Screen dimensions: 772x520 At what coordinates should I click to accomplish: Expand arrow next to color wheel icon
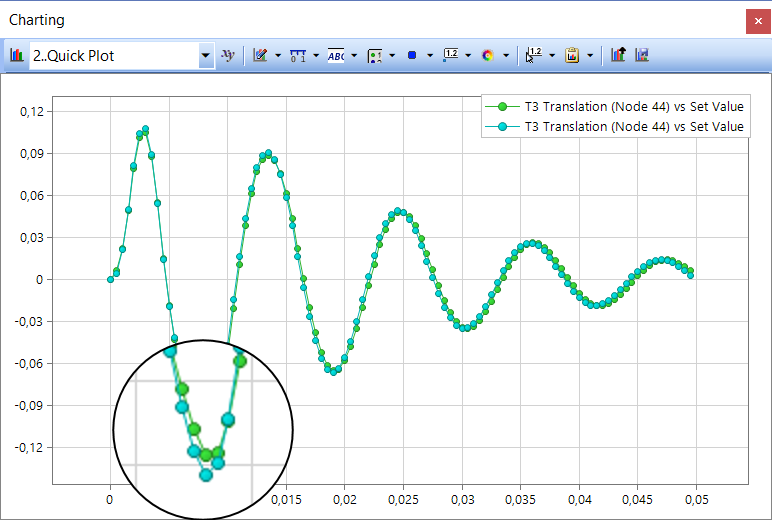(x=506, y=56)
